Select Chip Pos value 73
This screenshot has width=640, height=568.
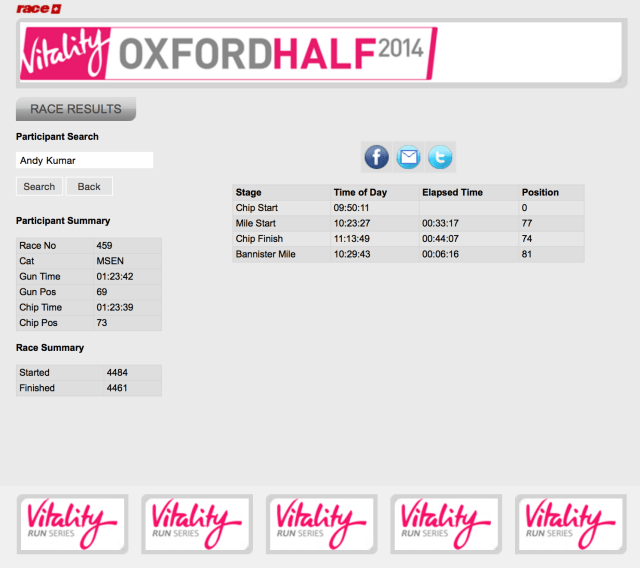coord(102,323)
